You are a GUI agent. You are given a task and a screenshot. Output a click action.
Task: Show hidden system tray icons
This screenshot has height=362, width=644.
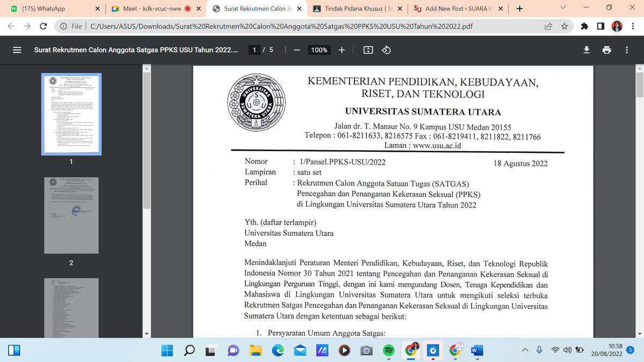(x=524, y=350)
